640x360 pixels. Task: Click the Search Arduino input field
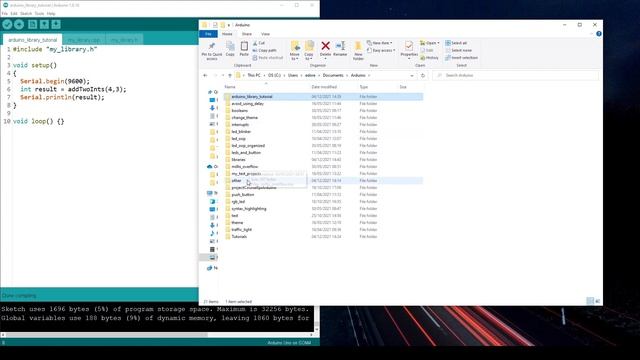516,76
